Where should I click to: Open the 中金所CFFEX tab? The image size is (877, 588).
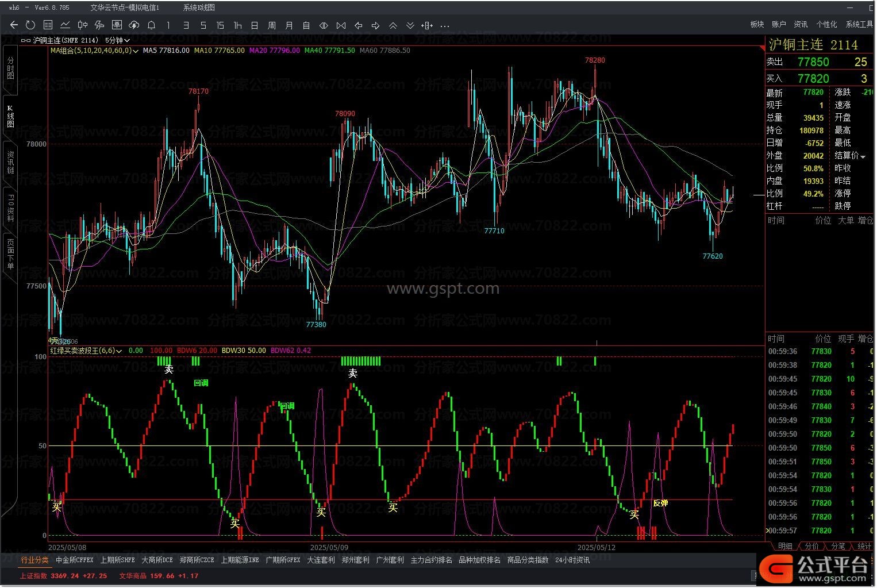[75, 560]
